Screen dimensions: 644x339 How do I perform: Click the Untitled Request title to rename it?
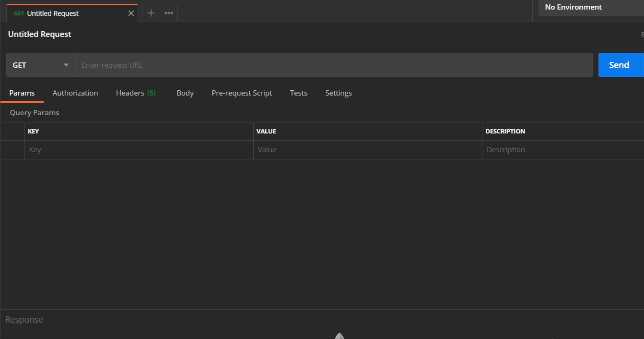click(x=39, y=34)
